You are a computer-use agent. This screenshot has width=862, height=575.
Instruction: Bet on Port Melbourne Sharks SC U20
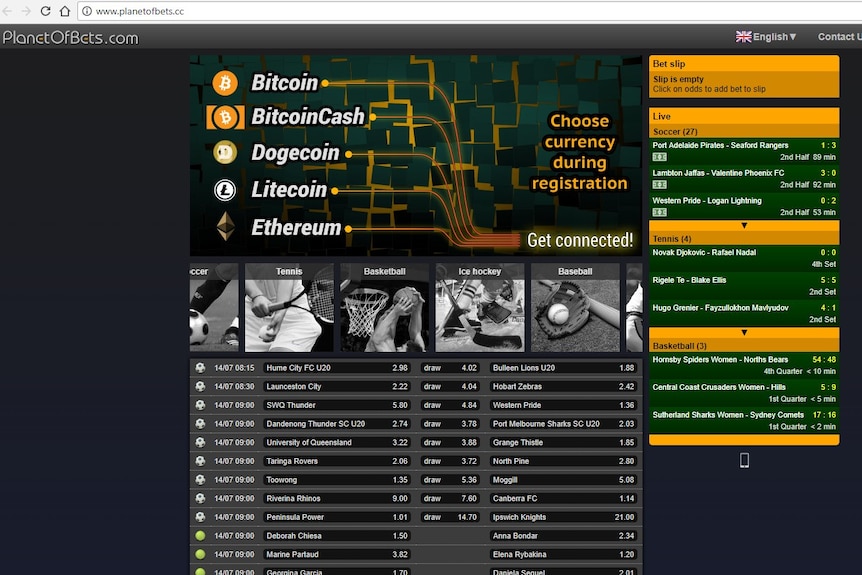563,424
